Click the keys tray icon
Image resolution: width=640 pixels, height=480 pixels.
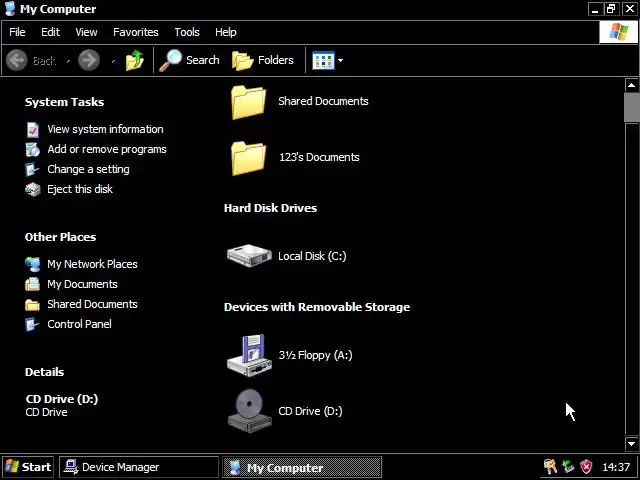click(x=550, y=466)
